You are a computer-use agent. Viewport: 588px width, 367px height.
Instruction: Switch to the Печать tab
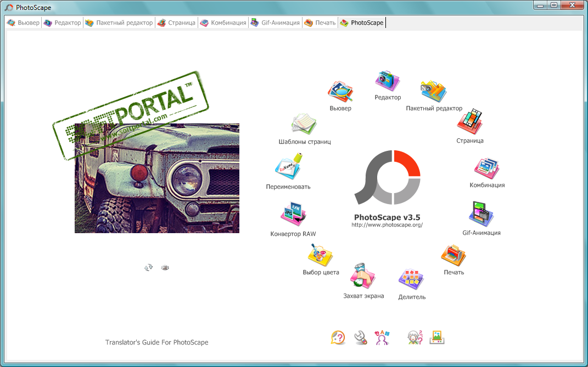pos(320,22)
